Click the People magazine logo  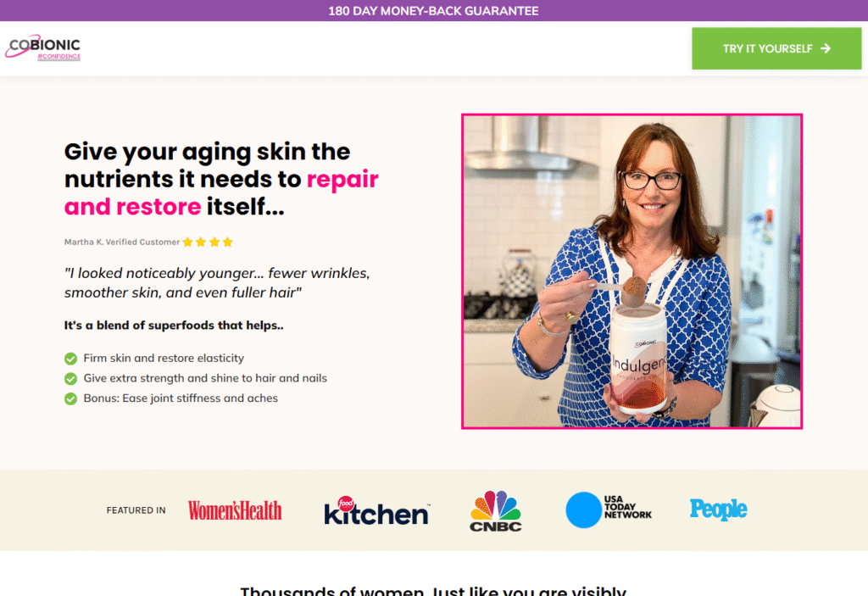click(718, 509)
